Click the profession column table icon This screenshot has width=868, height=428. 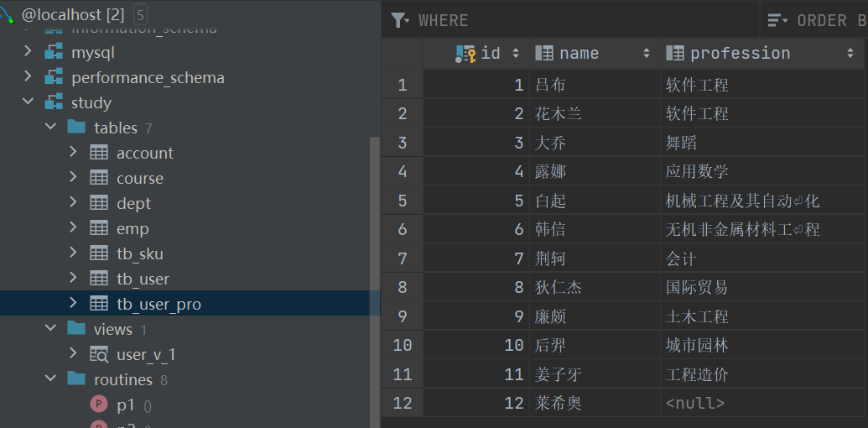[675, 53]
